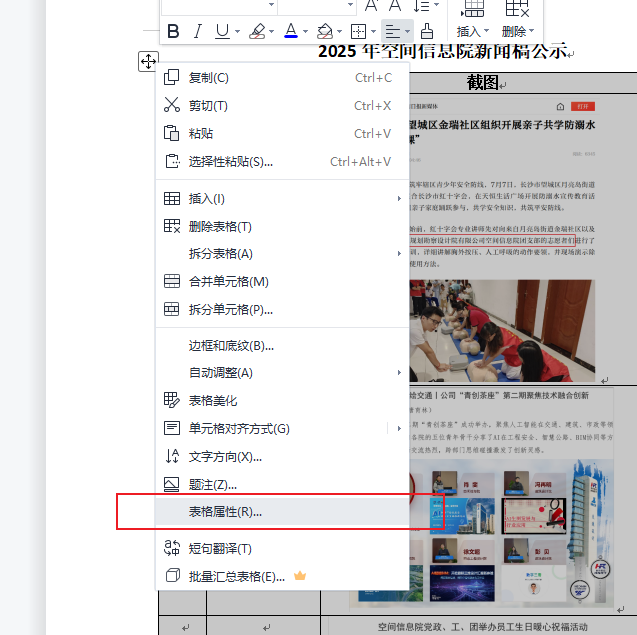Open underline style dropdown arrow
Image resolution: width=637 pixels, height=635 pixels.
point(237,31)
